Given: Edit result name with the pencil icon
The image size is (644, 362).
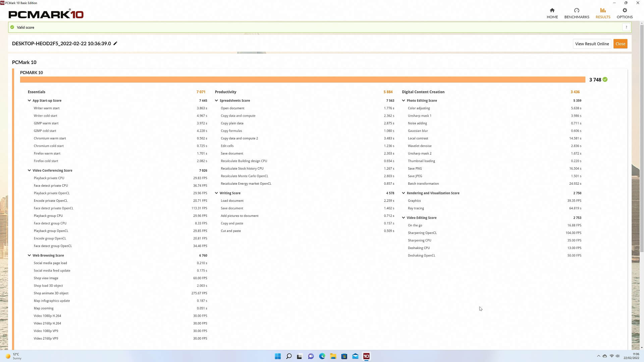Looking at the screenshot, I should coord(115,43).
